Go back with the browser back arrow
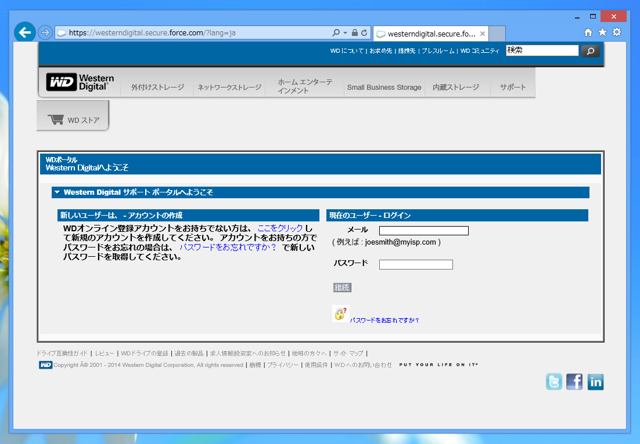The width and height of the screenshot is (640, 444). pos(24,32)
